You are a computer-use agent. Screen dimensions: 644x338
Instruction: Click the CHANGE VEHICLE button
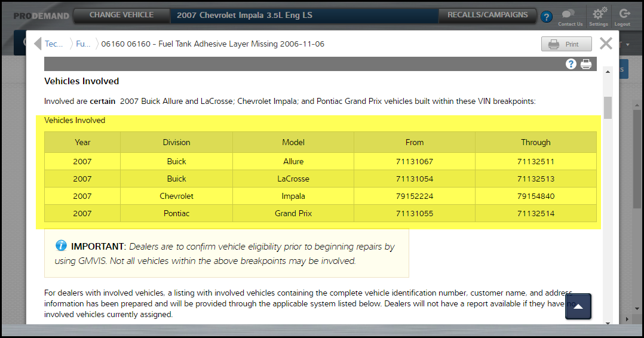coord(121,15)
